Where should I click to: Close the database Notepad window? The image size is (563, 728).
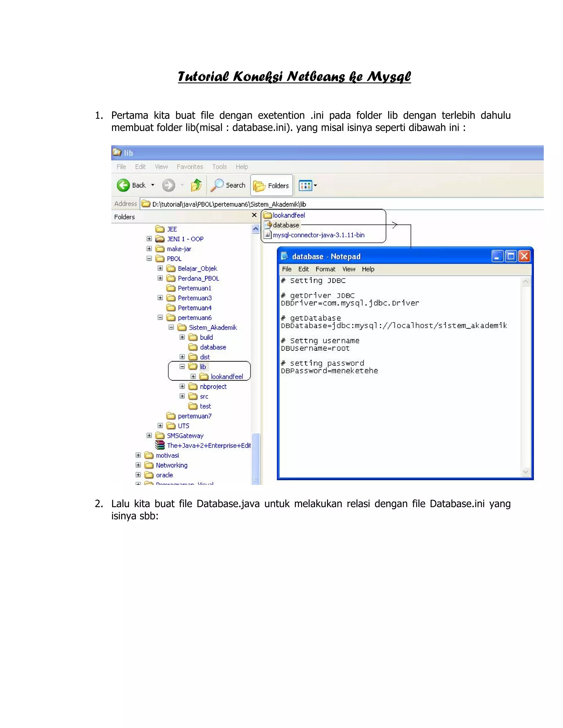click(524, 256)
